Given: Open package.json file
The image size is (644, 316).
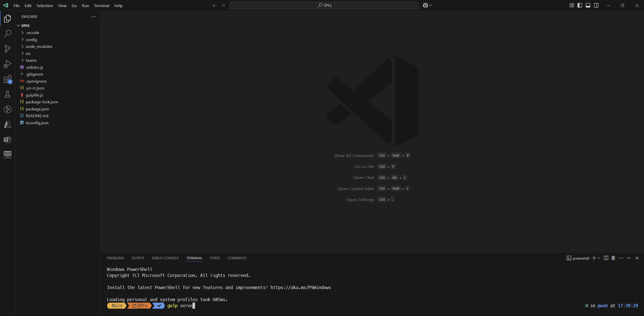Looking at the screenshot, I should (x=37, y=109).
